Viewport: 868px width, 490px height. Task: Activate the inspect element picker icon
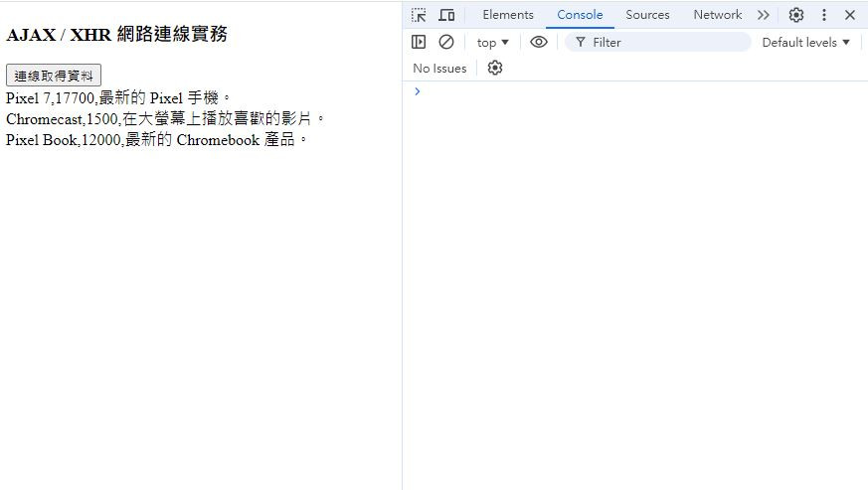click(419, 15)
